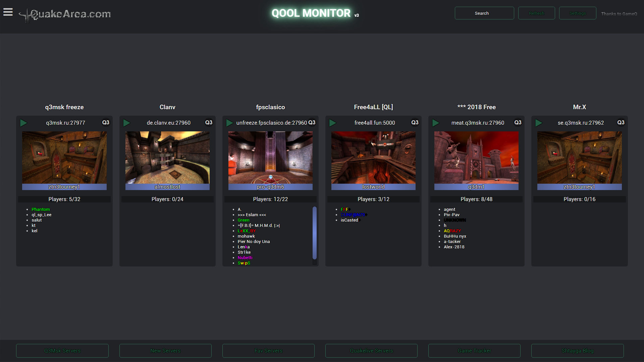Viewport: 644px width, 362px height.
Task: Select player BuHHu nyx
Action: [x=455, y=236]
